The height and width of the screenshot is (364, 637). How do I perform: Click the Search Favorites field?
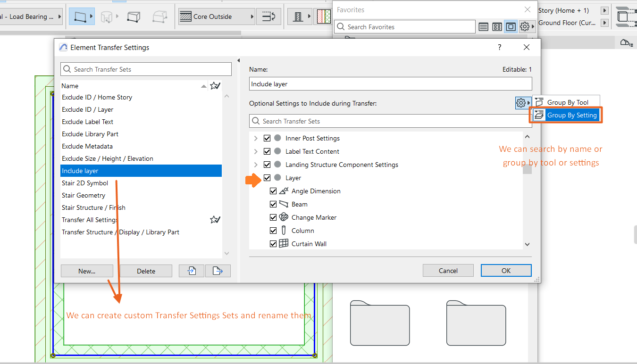405,27
